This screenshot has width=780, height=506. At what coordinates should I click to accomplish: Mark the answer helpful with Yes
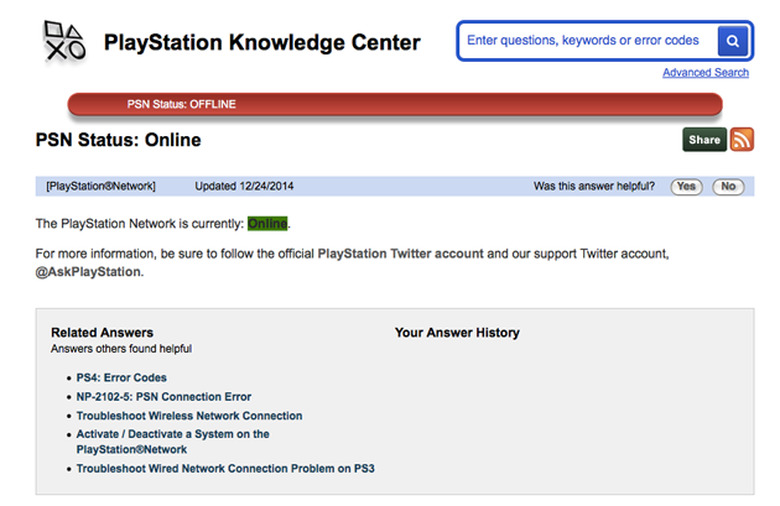686,186
